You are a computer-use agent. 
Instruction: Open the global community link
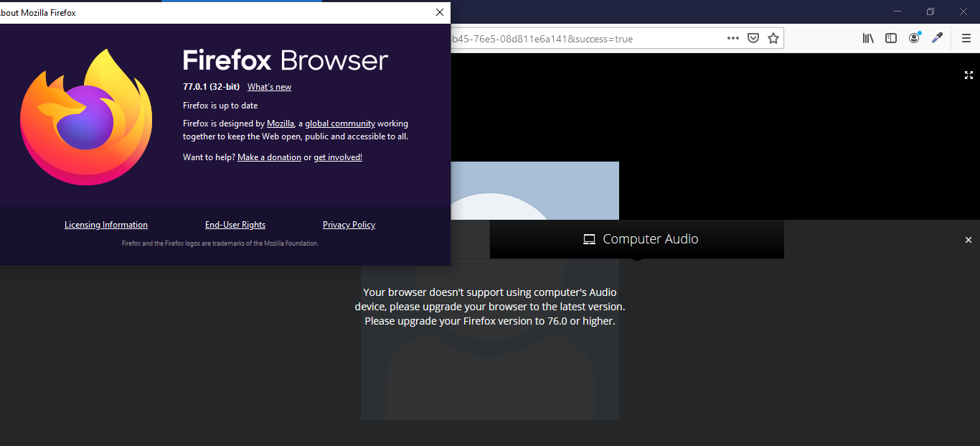tap(340, 124)
